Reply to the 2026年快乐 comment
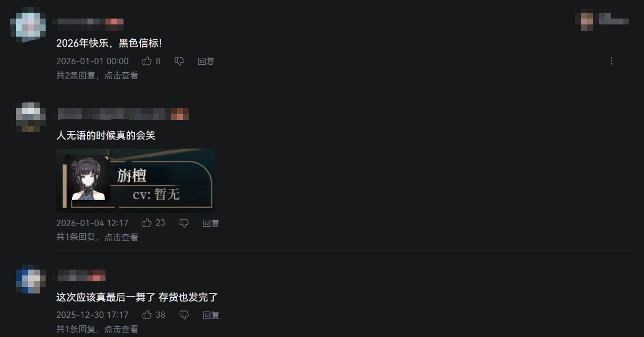Image resolution: width=644 pixels, height=337 pixels. point(206,62)
